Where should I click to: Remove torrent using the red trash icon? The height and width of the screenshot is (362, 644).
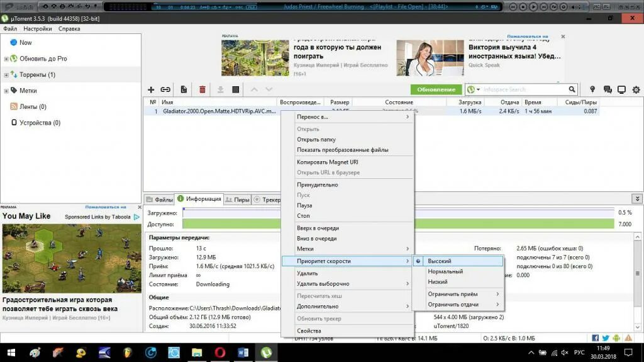202,89
